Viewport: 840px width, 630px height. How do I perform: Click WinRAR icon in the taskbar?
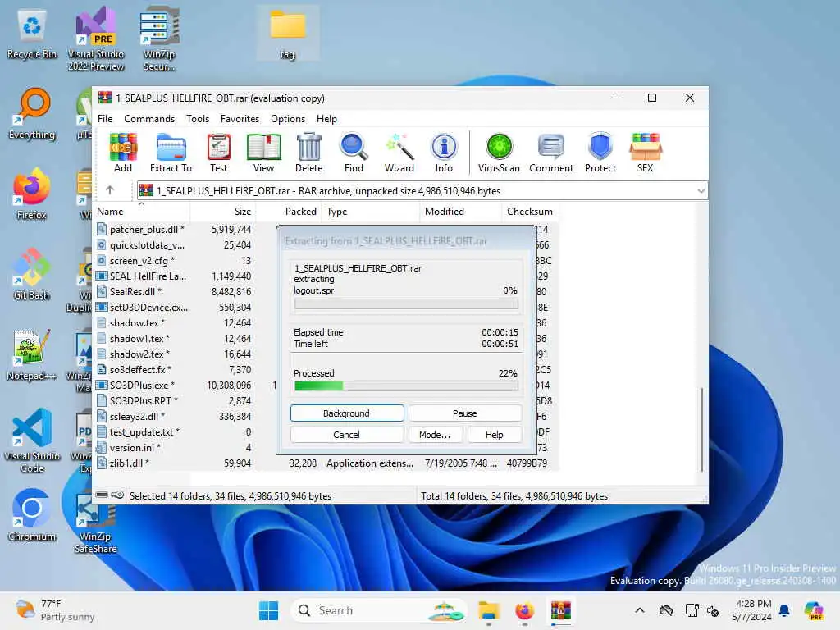(561, 610)
